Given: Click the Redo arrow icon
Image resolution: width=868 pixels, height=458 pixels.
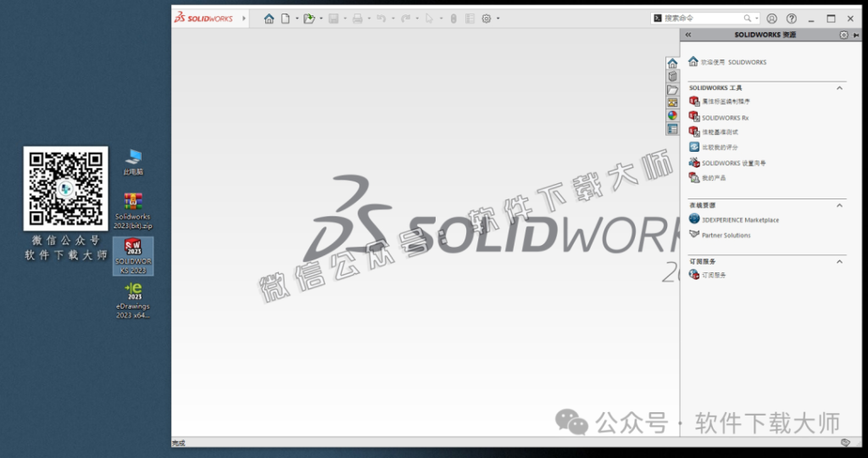Looking at the screenshot, I should coord(405,19).
